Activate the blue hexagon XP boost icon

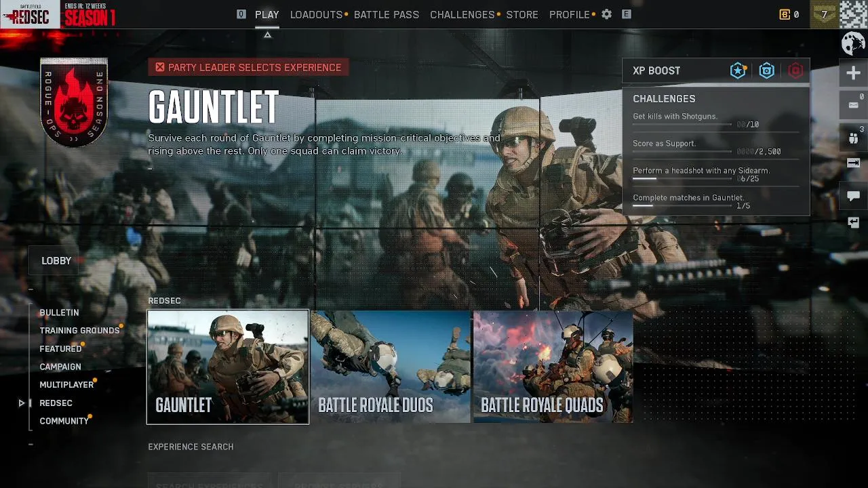click(x=767, y=70)
